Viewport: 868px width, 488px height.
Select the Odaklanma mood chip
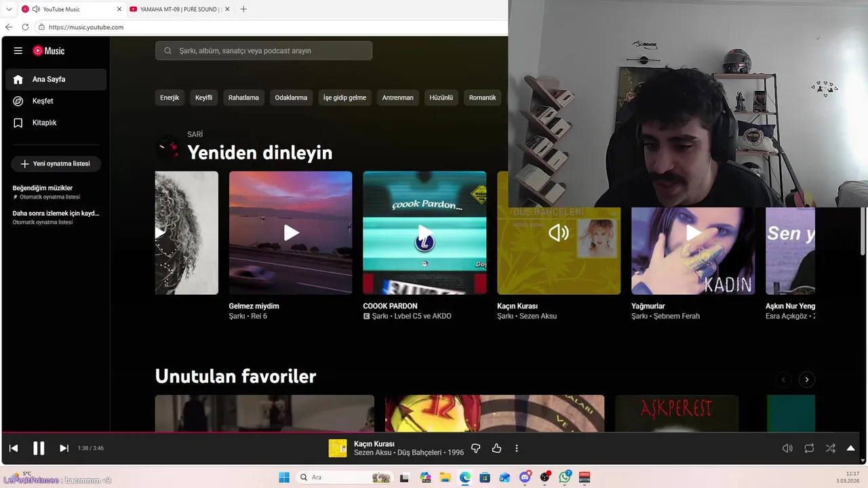291,98
